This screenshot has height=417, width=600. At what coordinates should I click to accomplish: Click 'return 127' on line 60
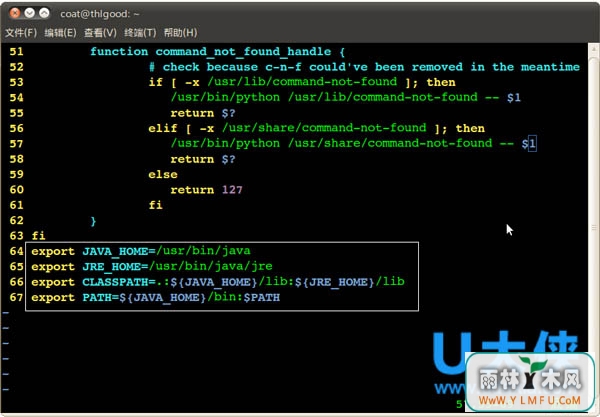pos(206,190)
